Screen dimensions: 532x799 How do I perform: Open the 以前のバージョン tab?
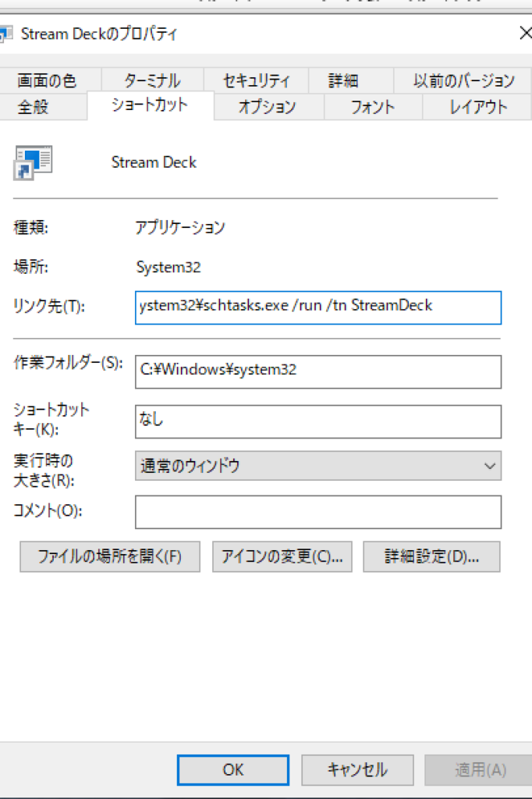point(463,80)
